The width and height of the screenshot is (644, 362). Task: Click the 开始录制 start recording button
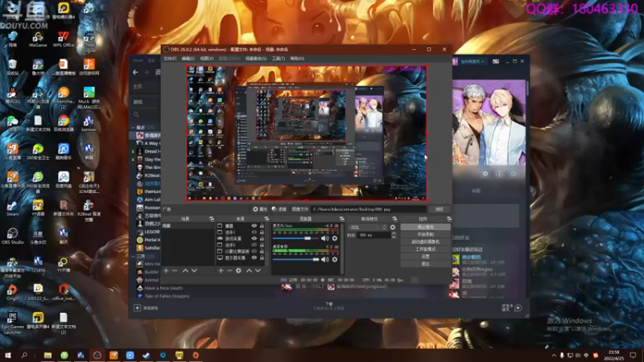pyautogui.click(x=425, y=234)
